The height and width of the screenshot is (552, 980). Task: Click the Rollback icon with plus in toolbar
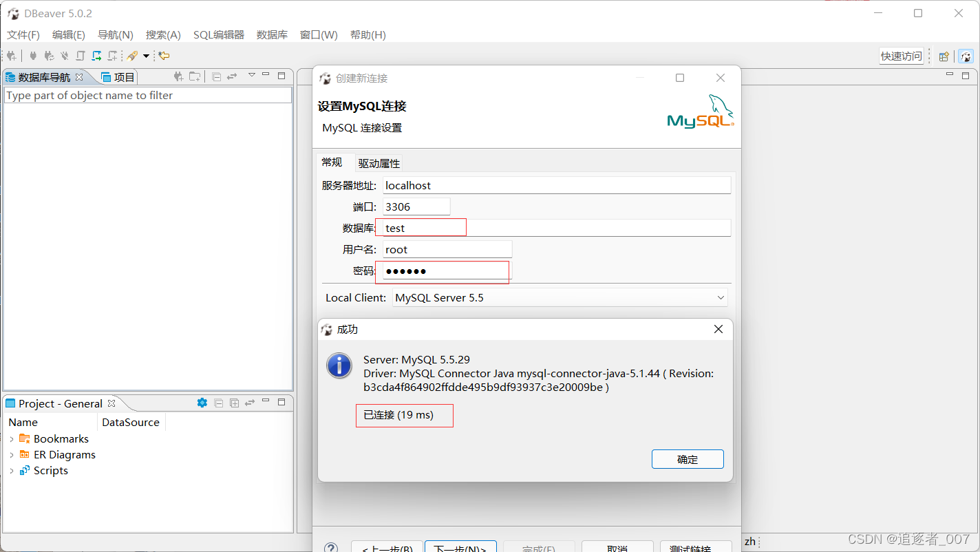point(113,56)
